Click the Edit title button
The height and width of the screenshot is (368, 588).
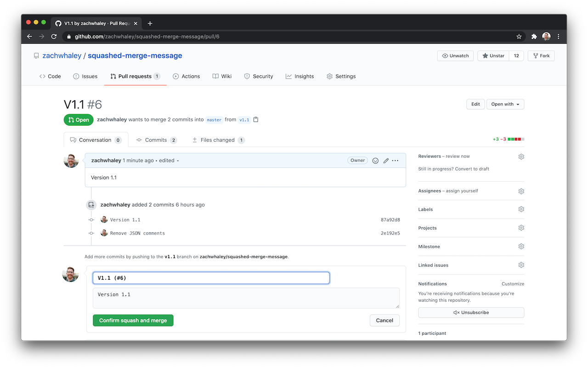click(x=475, y=104)
